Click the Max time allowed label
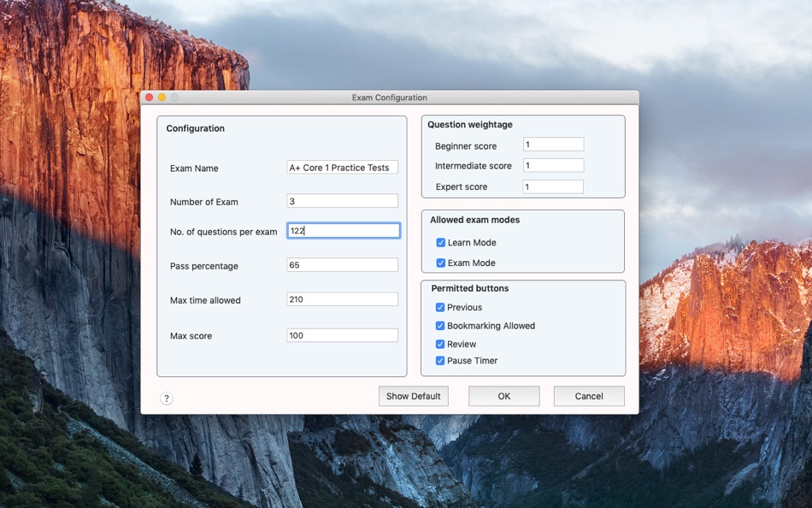 [x=205, y=300]
